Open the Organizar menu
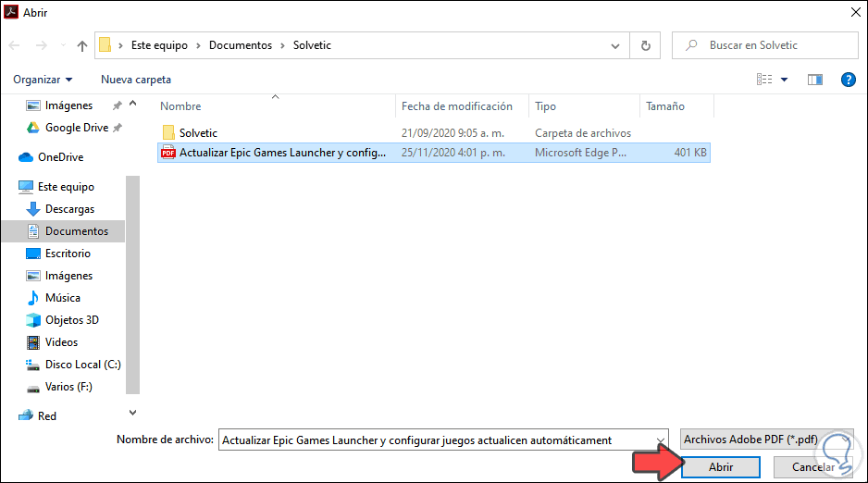Viewport: 868px width, 483px height. pos(43,80)
